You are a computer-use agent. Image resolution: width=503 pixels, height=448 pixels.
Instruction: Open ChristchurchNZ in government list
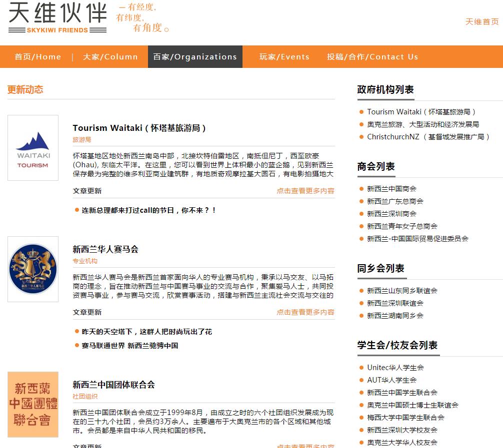(x=428, y=137)
